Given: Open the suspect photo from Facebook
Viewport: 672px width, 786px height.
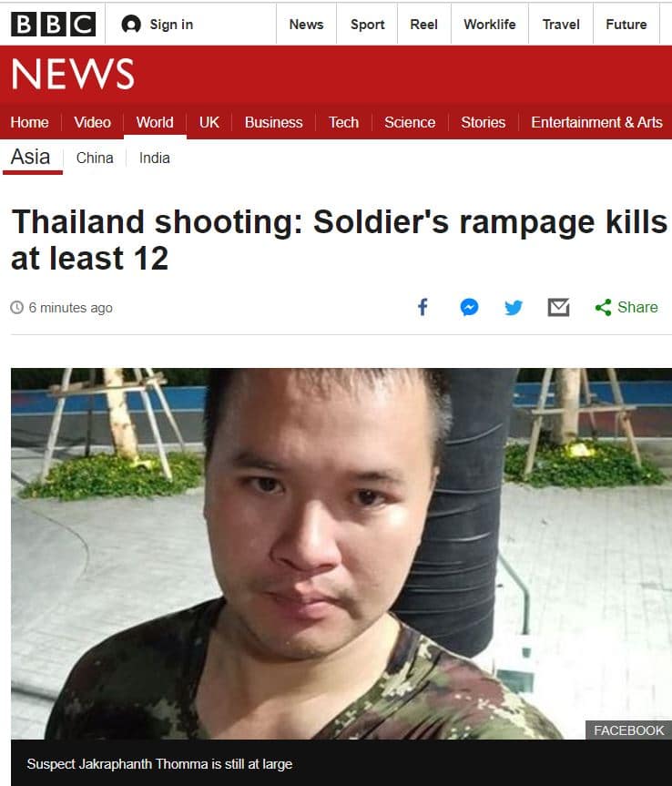Looking at the screenshot, I should pos(341,554).
